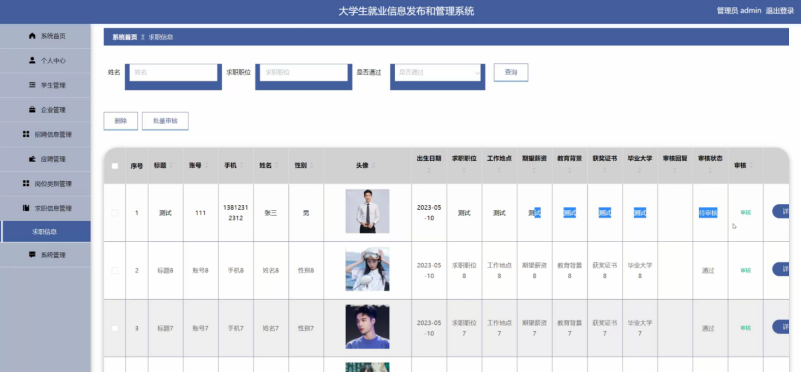Click the 111 account cell in row 1
Image resolution: width=801 pixels, height=372 pixels.
(x=200, y=213)
